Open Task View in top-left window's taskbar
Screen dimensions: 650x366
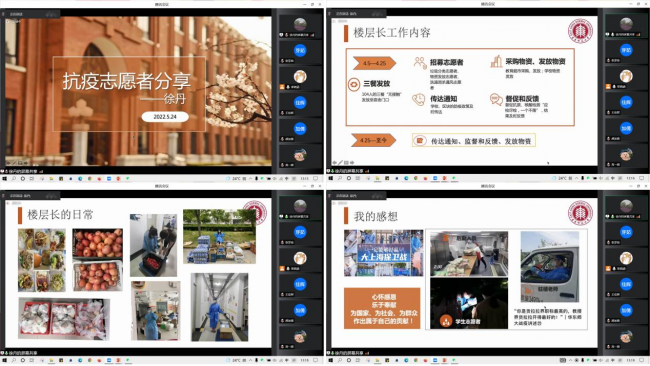click(32, 179)
